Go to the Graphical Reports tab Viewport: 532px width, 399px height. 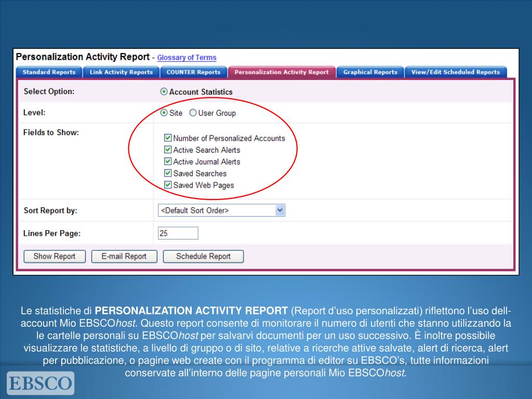pos(370,72)
